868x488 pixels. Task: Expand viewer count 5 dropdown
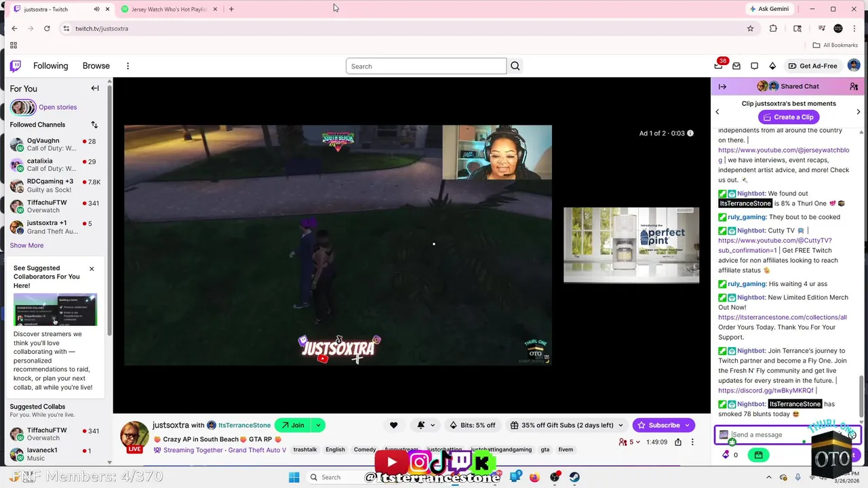point(630,442)
